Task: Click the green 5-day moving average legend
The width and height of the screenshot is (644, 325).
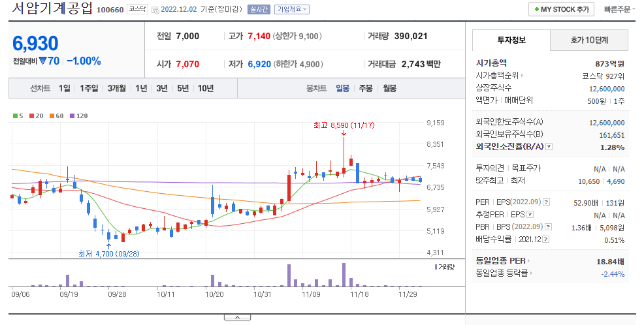Action: coord(18,116)
